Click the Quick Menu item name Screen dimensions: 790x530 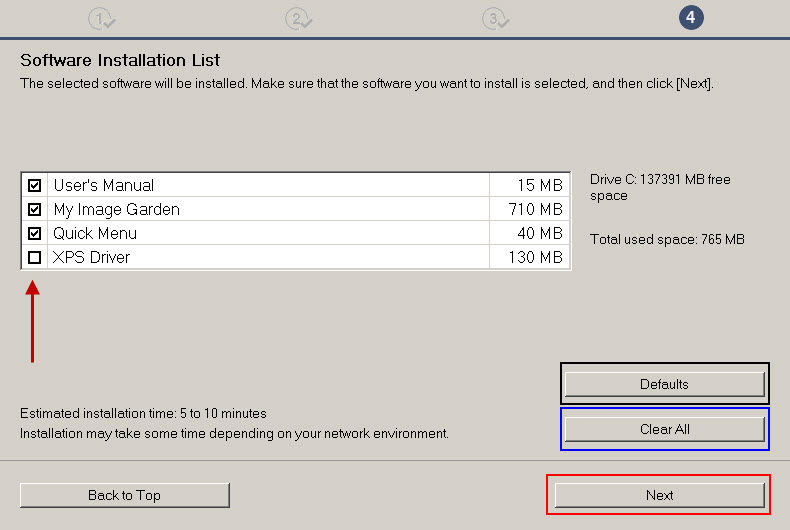95,234
